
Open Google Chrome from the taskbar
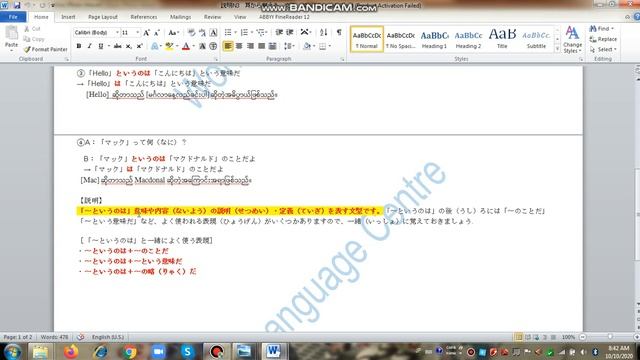pyautogui.click(x=130, y=351)
